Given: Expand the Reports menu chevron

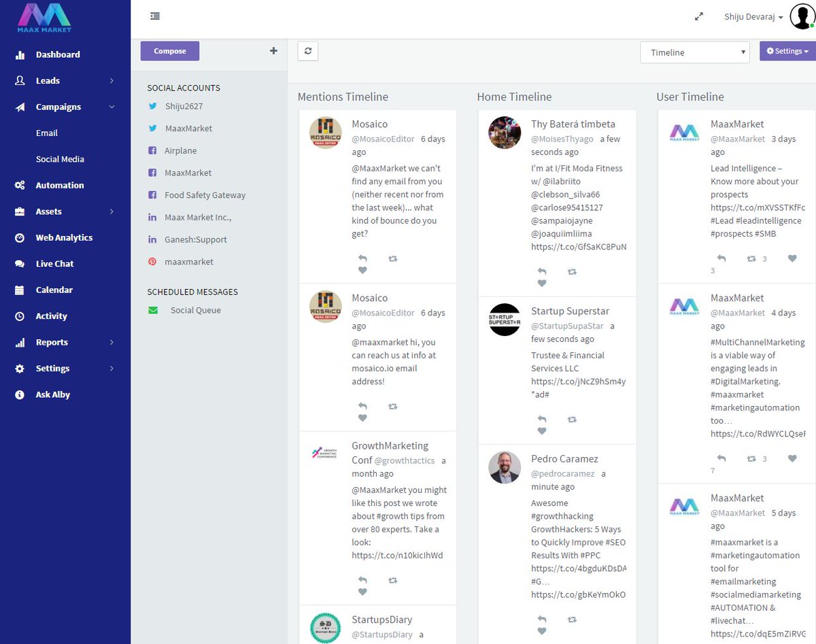Looking at the screenshot, I should pyautogui.click(x=112, y=342).
